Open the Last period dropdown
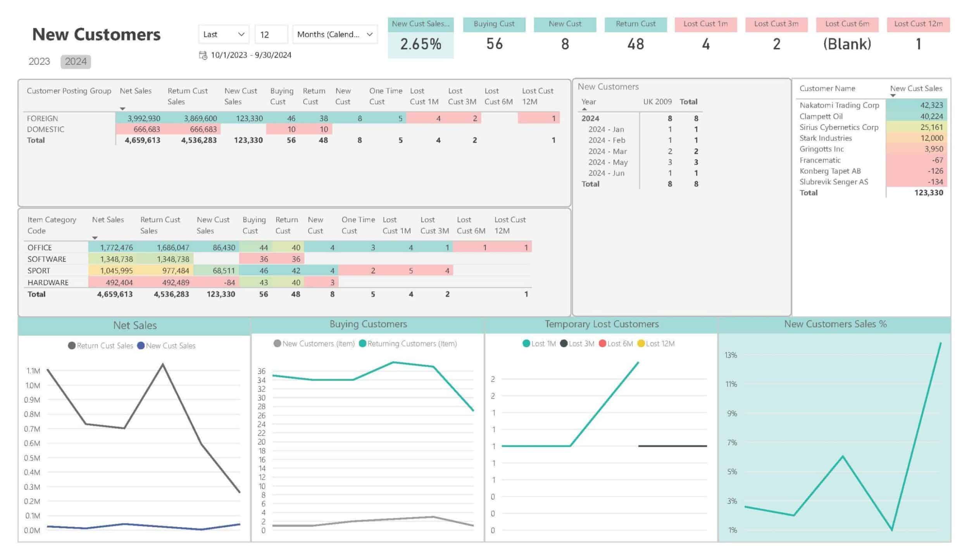 [x=223, y=34]
